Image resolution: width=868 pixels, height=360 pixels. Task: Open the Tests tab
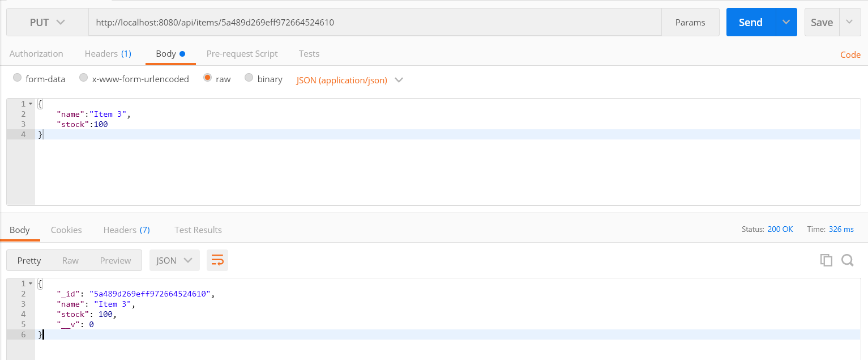pos(309,54)
